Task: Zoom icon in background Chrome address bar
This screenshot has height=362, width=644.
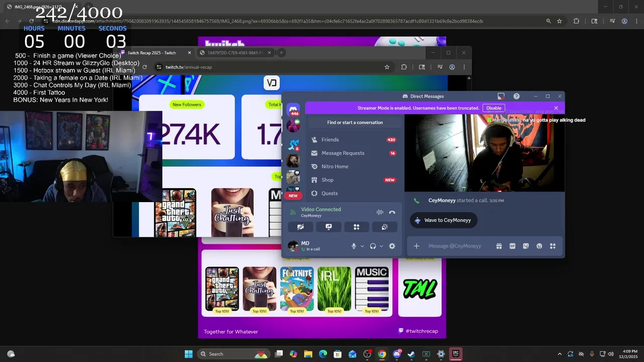Action: (x=548, y=21)
